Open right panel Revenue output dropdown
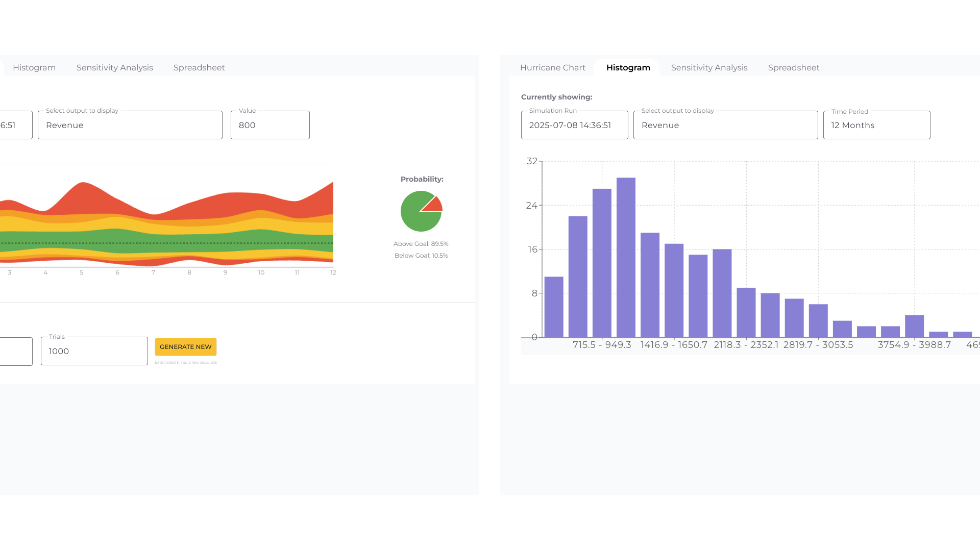Screen dimensions: 980x551 click(725, 125)
